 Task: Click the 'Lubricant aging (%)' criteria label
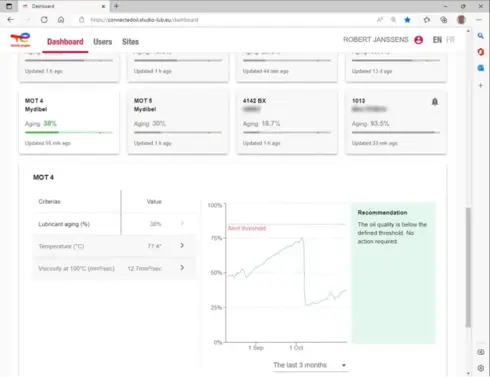[64, 224]
